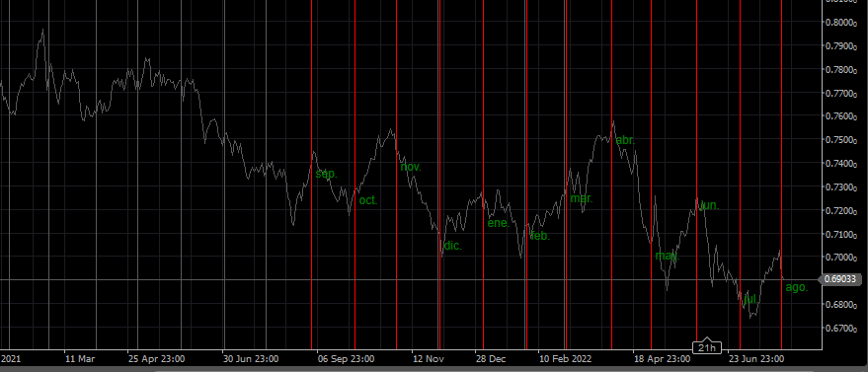Click the '30 Jun 23:00' time axis label
This screenshot has height=372, width=868.
coord(251,359)
